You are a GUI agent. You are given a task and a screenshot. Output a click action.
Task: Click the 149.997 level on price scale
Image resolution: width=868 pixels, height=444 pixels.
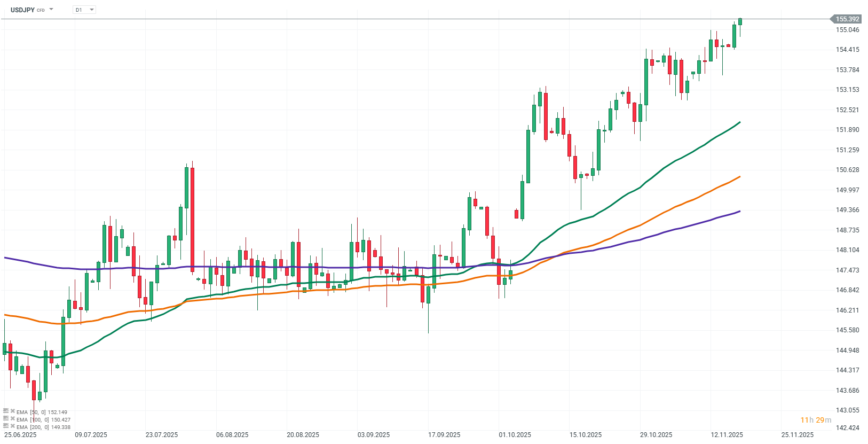pyautogui.click(x=847, y=190)
